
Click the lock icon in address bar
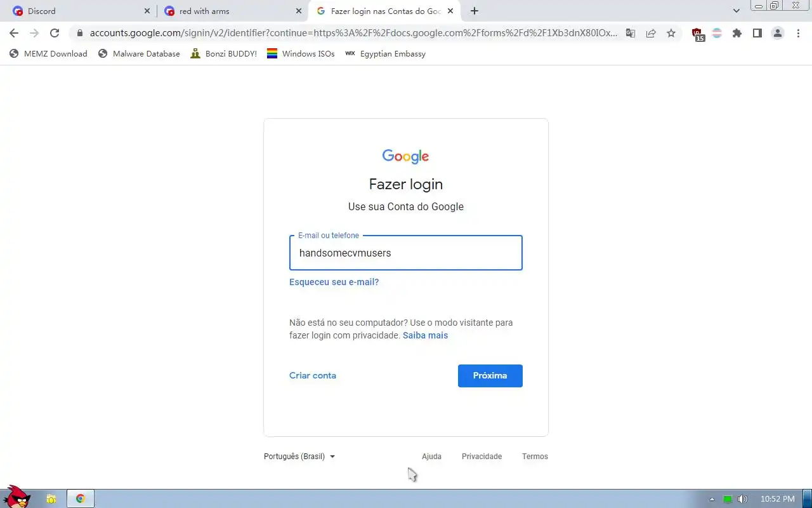[x=79, y=33]
